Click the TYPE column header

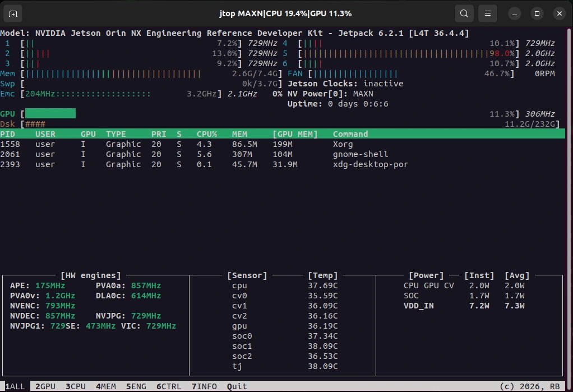(116, 134)
